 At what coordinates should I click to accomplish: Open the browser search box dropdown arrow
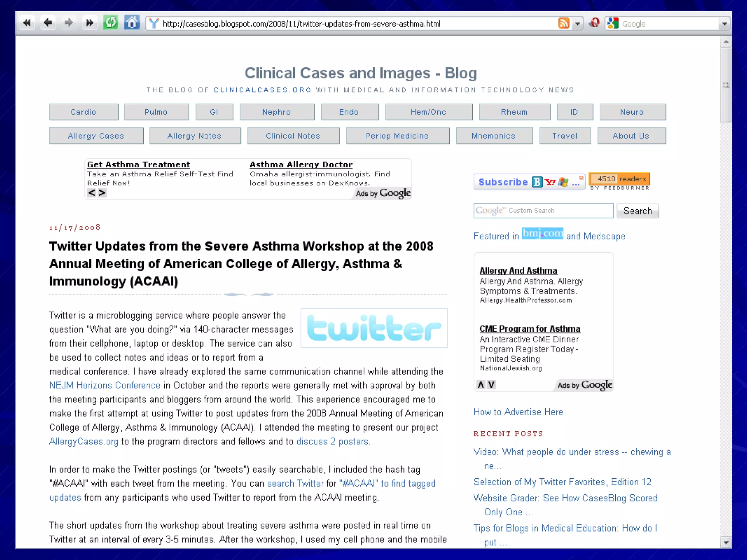(x=724, y=24)
